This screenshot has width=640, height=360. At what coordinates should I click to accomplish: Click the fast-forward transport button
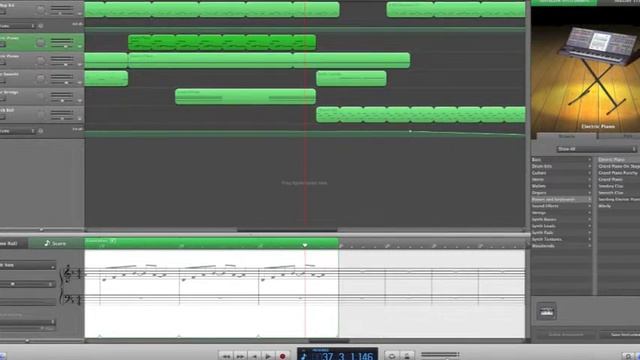click(240, 356)
